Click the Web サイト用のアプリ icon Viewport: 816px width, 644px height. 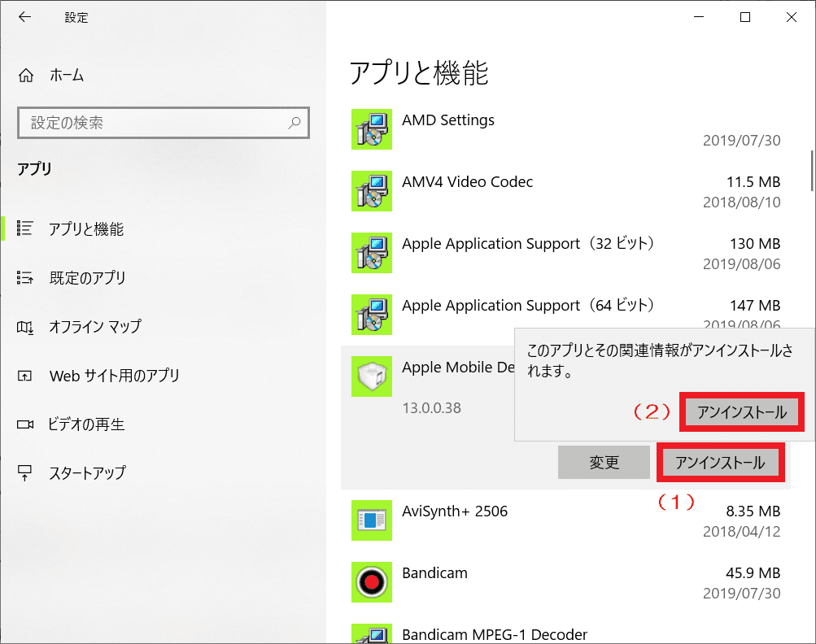click(x=25, y=376)
